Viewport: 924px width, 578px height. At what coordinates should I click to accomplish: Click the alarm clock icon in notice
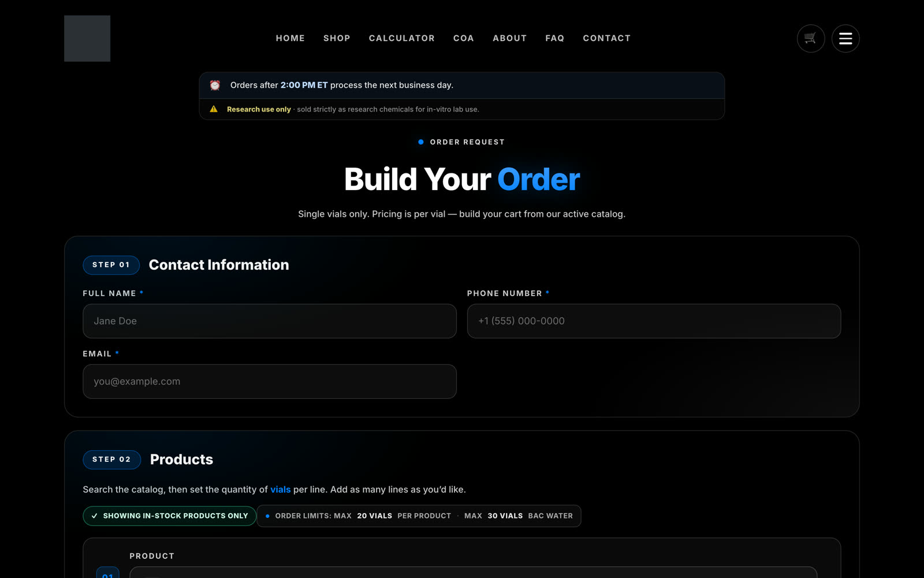215,85
